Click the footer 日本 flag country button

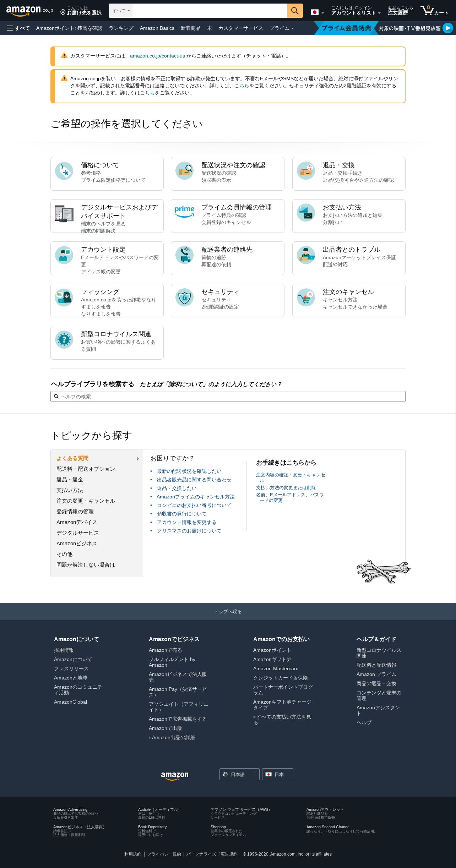click(277, 774)
